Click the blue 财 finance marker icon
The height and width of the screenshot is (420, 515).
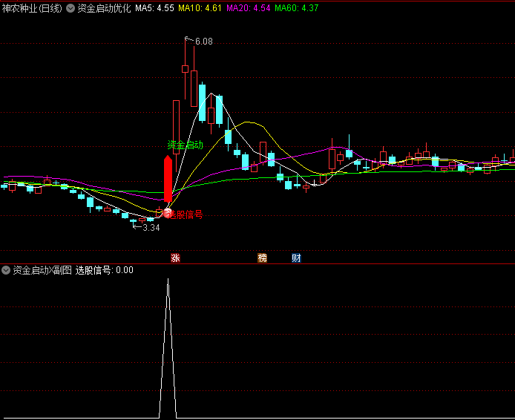296,258
